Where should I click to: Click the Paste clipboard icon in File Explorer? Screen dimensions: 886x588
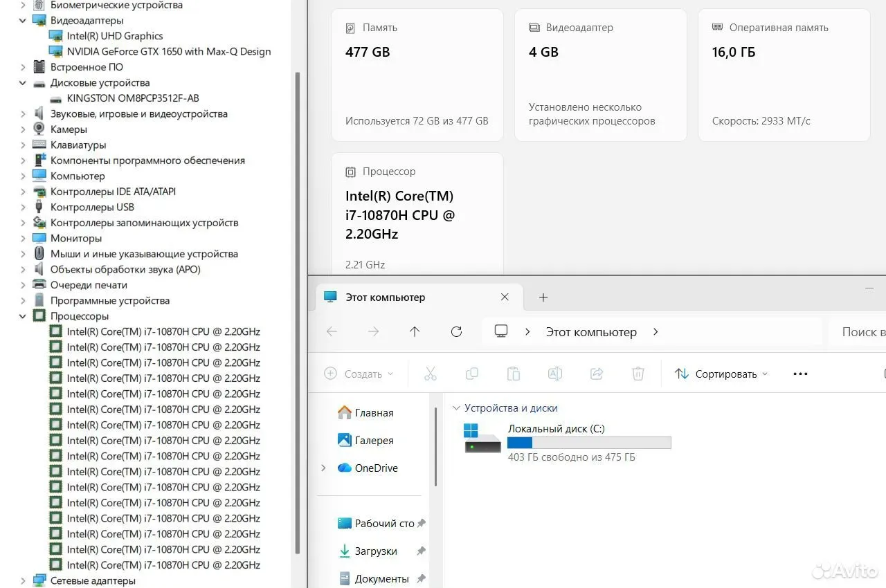point(514,374)
